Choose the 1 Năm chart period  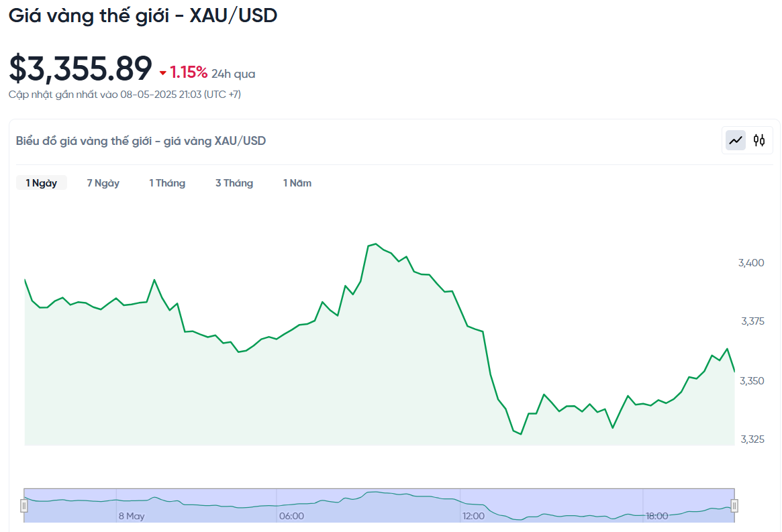click(x=297, y=183)
